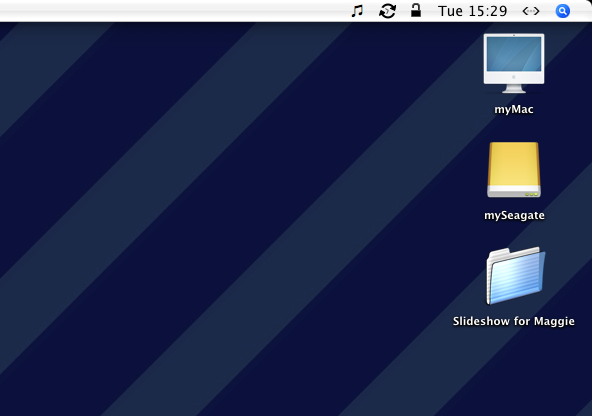
Task: Click the myMac label text
Action: click(514, 109)
